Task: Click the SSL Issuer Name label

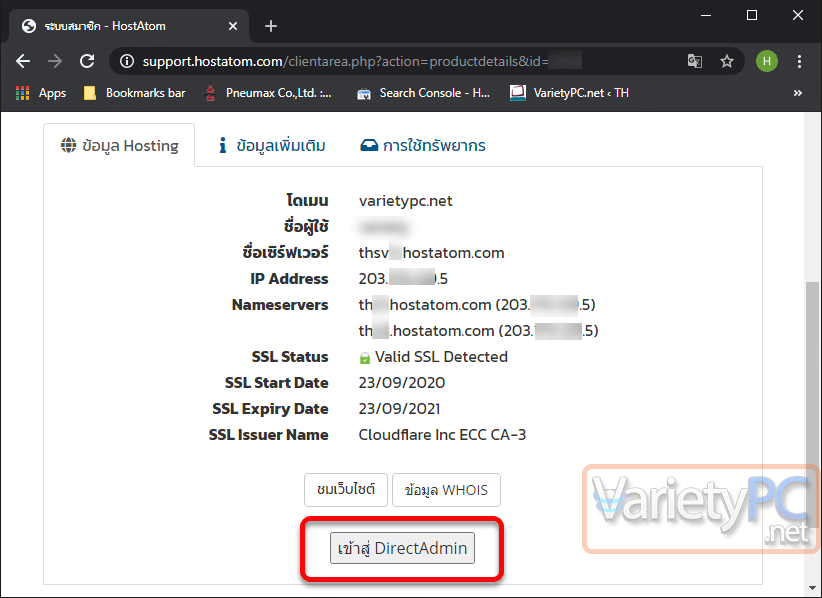Action: point(268,435)
